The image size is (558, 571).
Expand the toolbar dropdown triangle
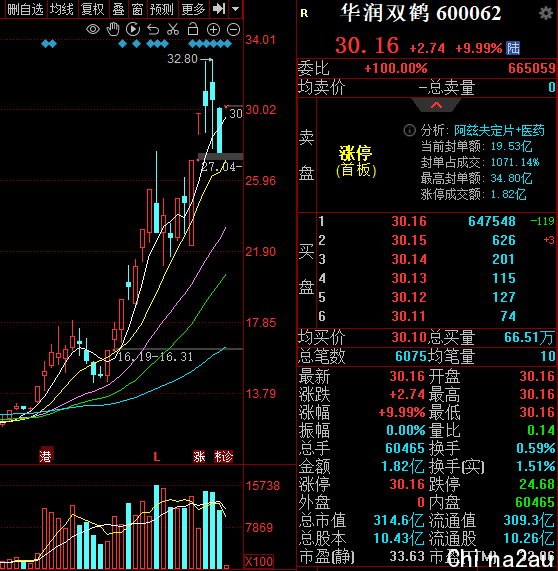pos(236,9)
